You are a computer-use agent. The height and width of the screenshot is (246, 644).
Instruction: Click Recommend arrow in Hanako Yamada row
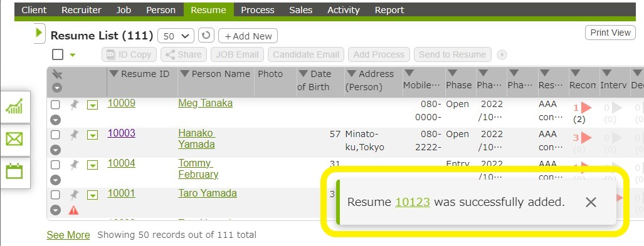(x=586, y=138)
